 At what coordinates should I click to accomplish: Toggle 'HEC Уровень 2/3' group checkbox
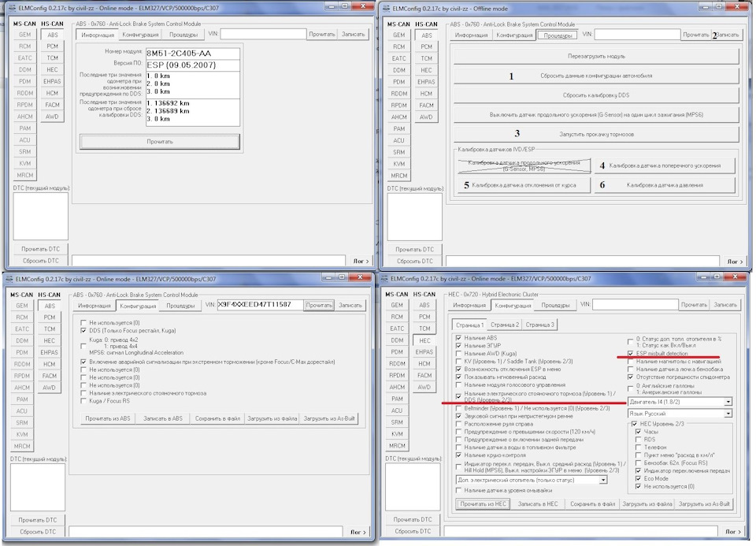click(x=634, y=424)
